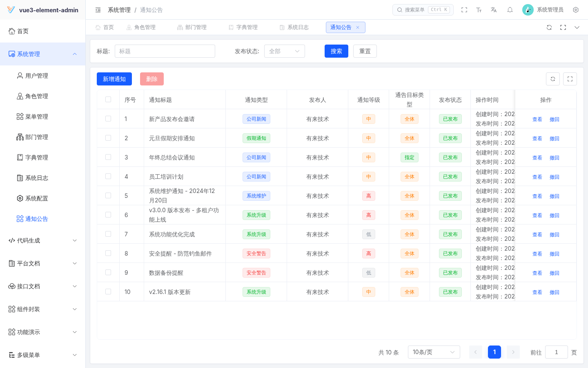
Task: Click the 标题 search input field
Action: pos(165,51)
